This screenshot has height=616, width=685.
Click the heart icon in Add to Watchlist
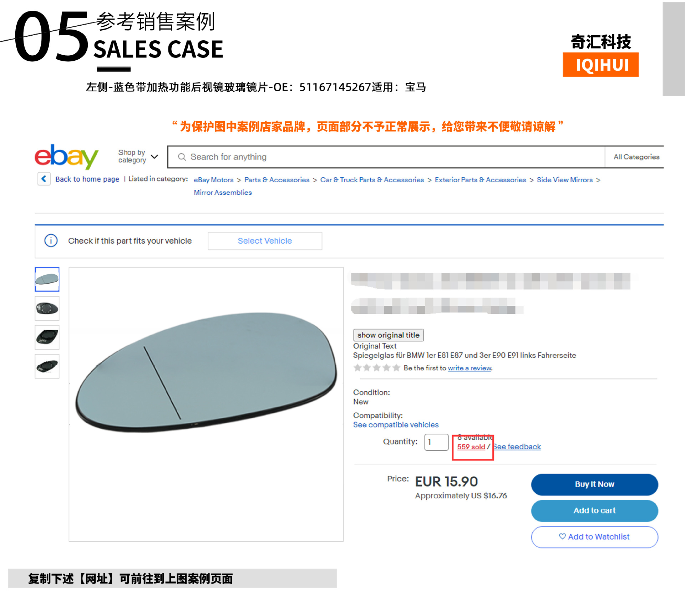tap(562, 536)
